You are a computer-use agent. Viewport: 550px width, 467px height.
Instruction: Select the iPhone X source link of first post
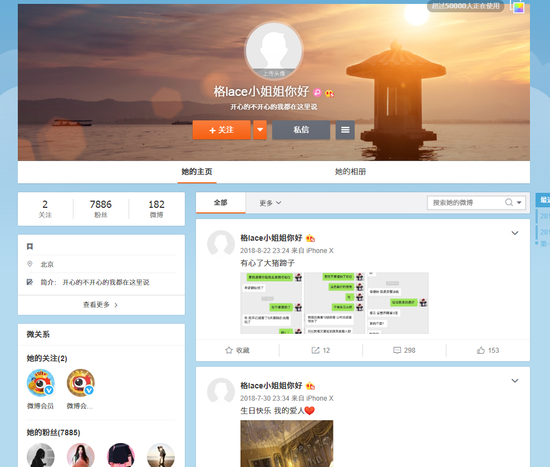click(x=320, y=251)
